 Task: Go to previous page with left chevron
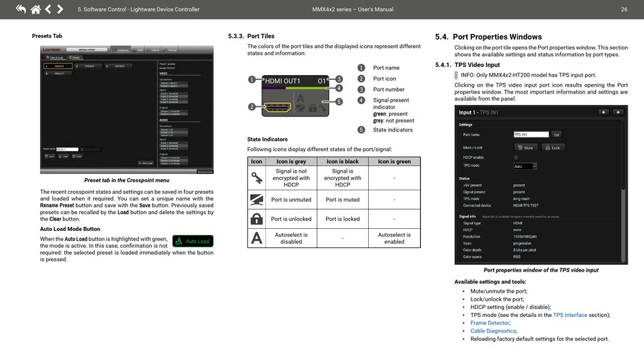[x=48, y=9]
